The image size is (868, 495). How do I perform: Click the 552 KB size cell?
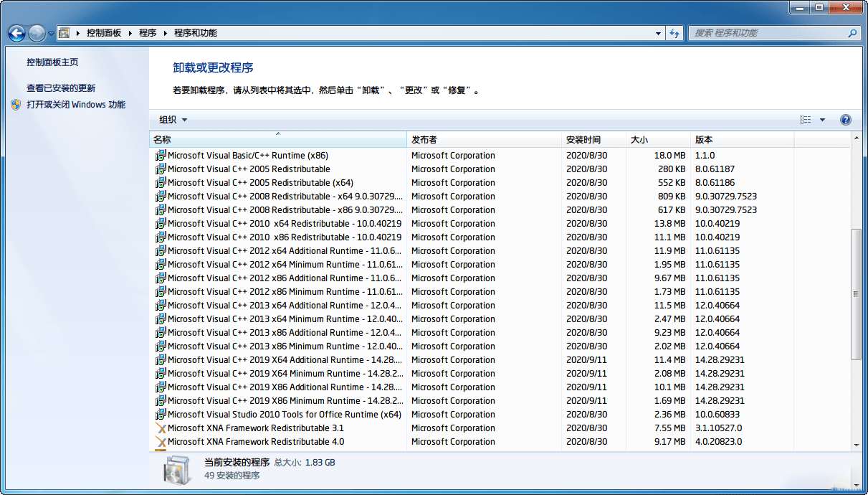(x=672, y=183)
